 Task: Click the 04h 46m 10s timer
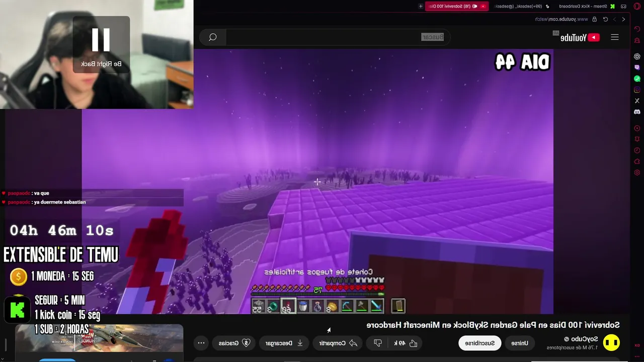point(62,231)
